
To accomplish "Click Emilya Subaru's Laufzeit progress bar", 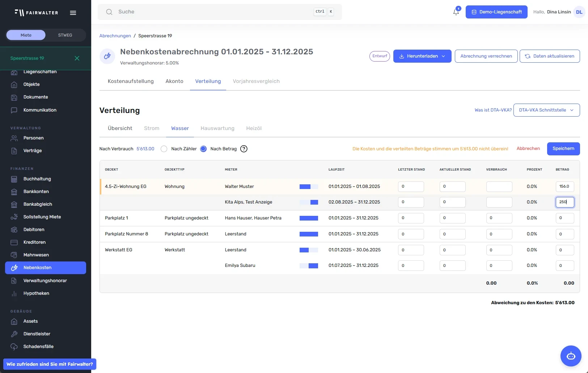I will [x=309, y=266].
